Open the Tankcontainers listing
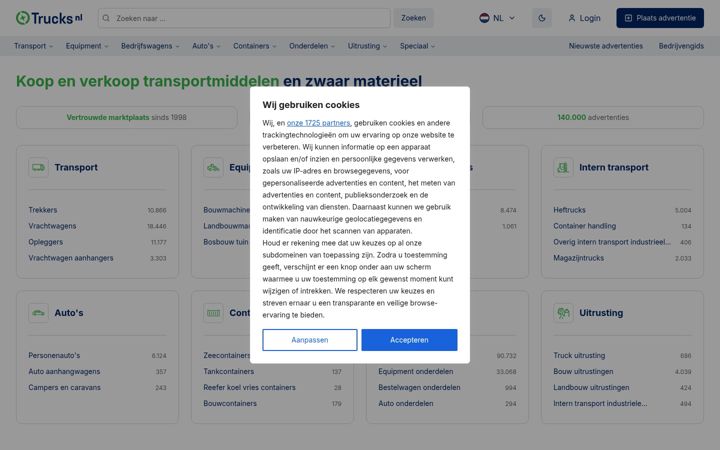The width and height of the screenshot is (720, 450). pyautogui.click(x=229, y=371)
